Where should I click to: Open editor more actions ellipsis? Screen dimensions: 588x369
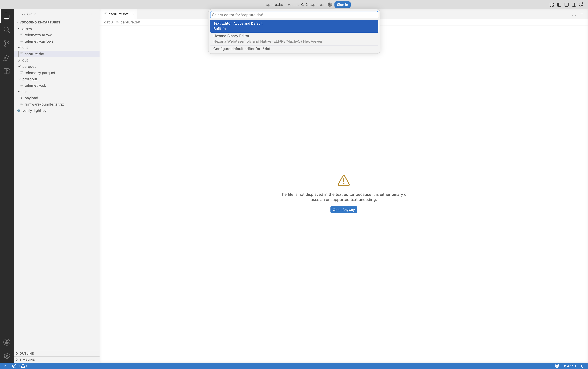click(581, 14)
